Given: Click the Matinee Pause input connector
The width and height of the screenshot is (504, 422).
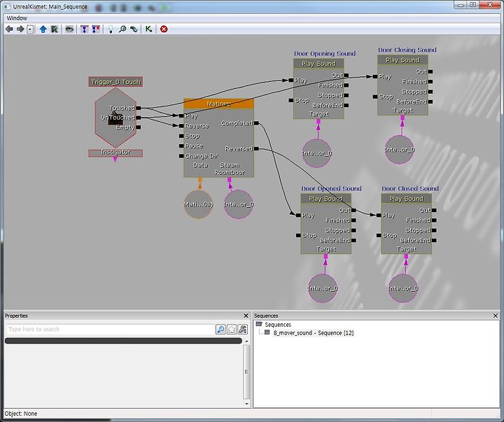Looking at the screenshot, I should pos(181,146).
